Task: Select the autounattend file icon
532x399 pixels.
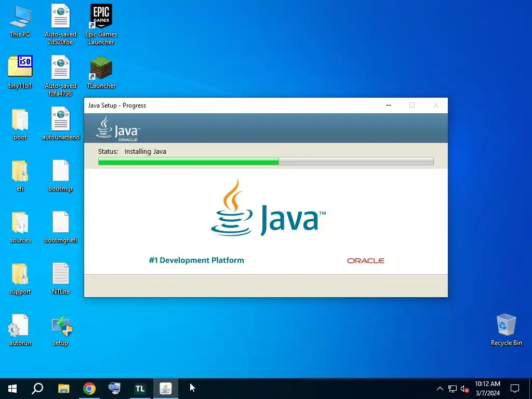Action: pyautogui.click(x=61, y=124)
